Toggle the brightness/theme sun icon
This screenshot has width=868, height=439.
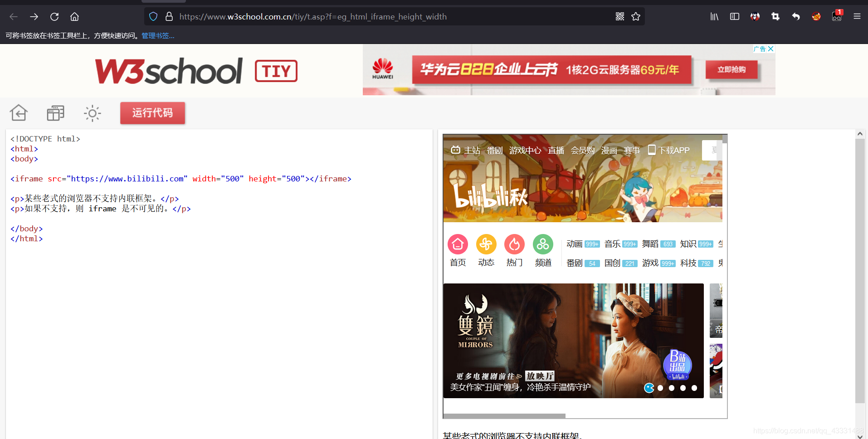(x=92, y=113)
